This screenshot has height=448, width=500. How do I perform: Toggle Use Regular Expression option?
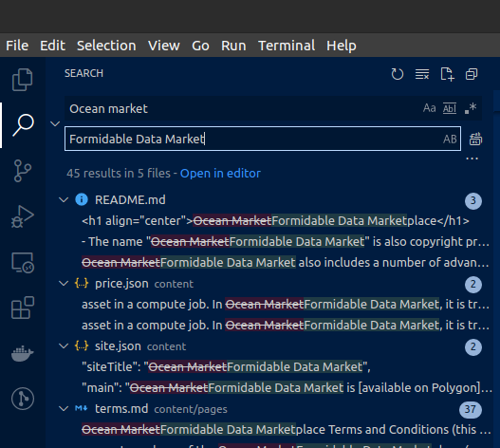[x=471, y=108]
